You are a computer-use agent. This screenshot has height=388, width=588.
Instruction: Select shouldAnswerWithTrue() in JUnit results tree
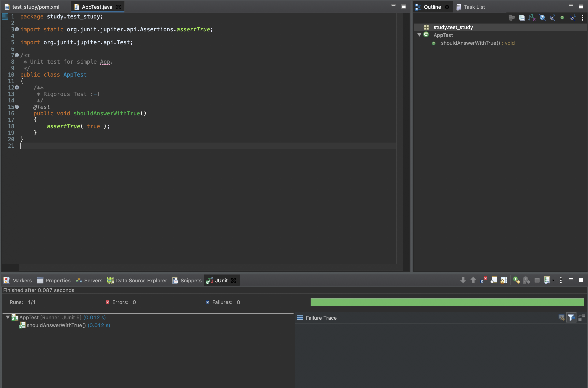[x=56, y=325]
